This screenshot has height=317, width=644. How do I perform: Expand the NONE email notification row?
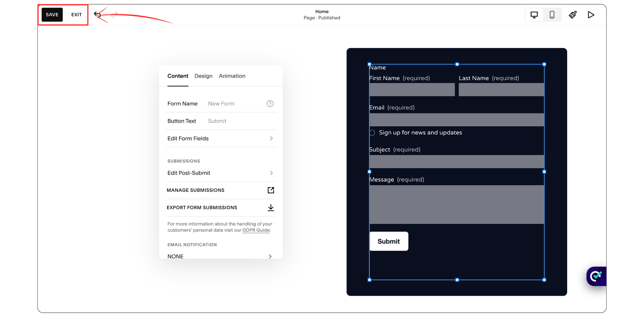[221, 256]
